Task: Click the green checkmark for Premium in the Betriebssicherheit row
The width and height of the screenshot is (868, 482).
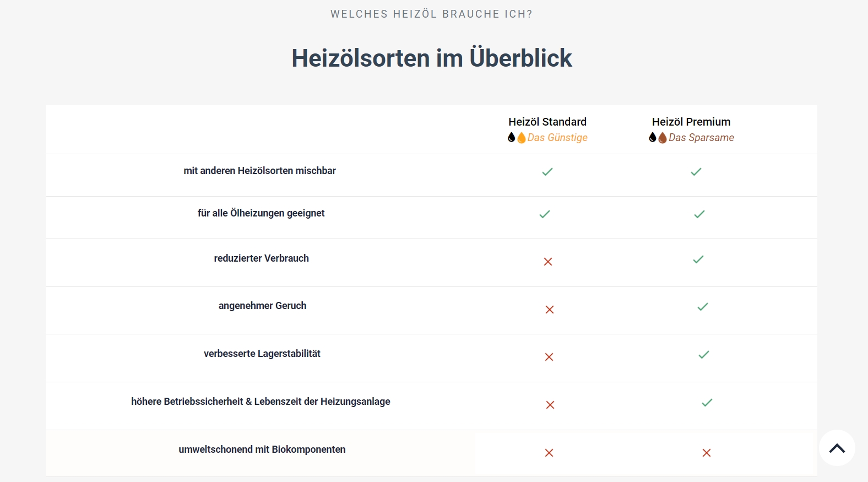Action: tap(707, 403)
